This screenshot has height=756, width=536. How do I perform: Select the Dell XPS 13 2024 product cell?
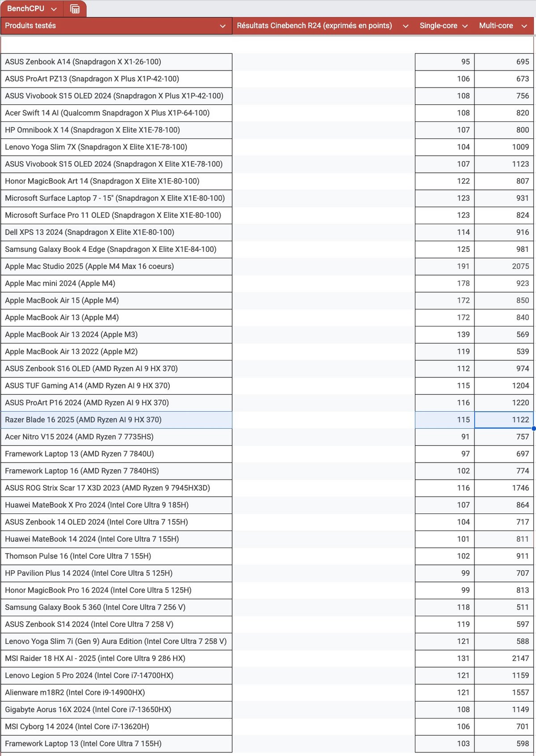116,232
